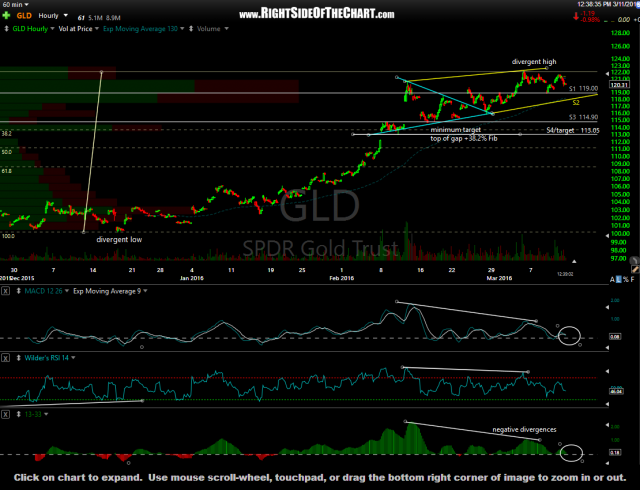This screenshot has height=490, width=640.
Task: Close the MACD panel with its X
Action: (x=5, y=291)
